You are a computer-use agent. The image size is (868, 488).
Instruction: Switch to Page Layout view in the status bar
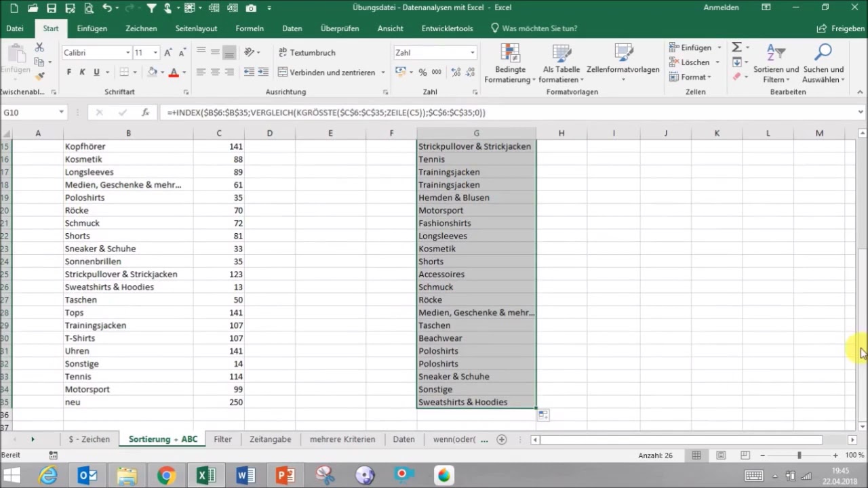pyautogui.click(x=721, y=455)
